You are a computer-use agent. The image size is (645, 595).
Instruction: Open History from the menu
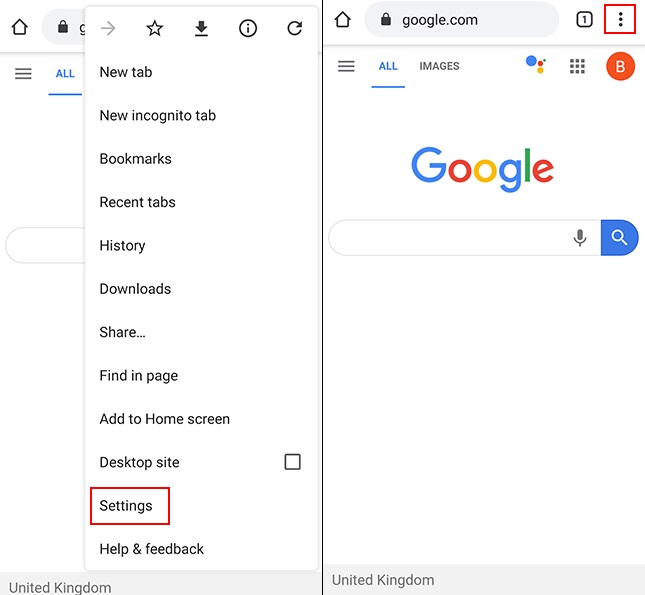[122, 246]
